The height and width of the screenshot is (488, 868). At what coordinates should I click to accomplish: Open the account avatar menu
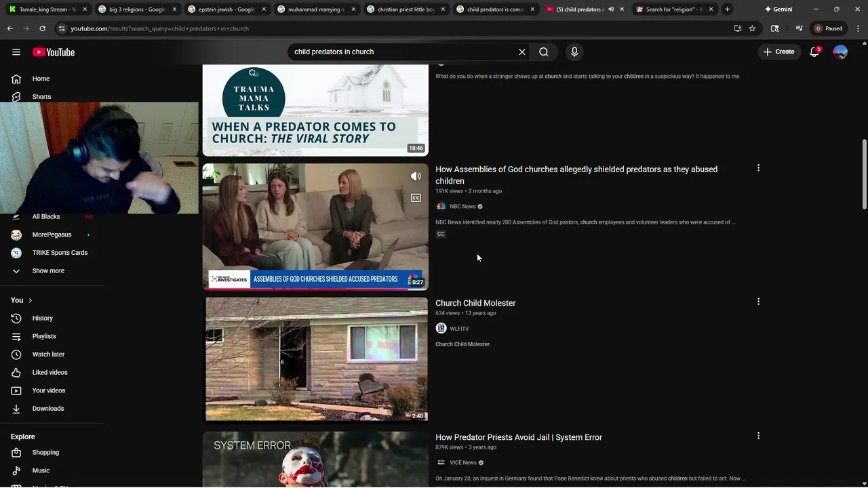tap(840, 52)
